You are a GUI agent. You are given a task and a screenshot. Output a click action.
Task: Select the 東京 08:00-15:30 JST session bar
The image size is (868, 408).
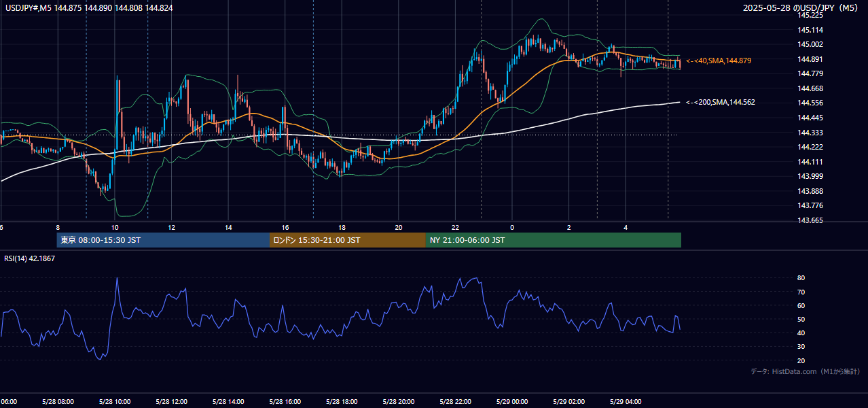(163, 240)
